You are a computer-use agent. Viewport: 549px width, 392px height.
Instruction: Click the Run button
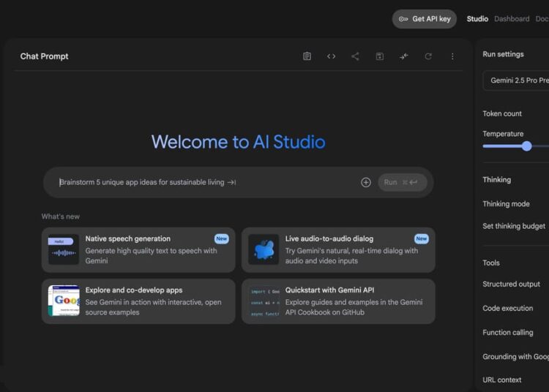[402, 182]
